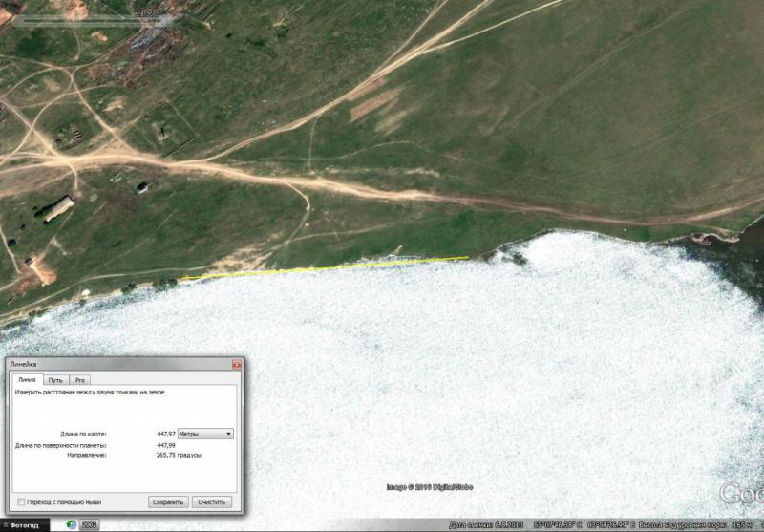The height and width of the screenshot is (532, 764).
Task: Click the Линейка dialog title bar
Action: pos(115,365)
